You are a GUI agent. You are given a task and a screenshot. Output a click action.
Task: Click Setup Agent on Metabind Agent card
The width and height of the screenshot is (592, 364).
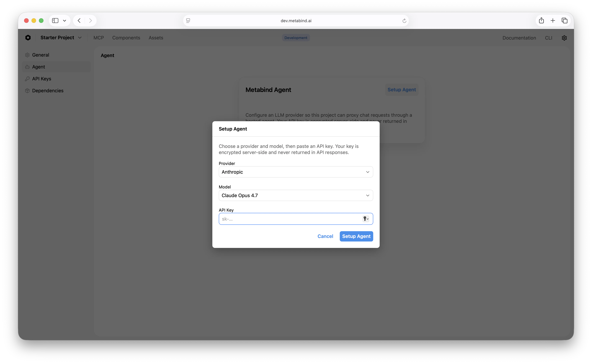pos(402,90)
